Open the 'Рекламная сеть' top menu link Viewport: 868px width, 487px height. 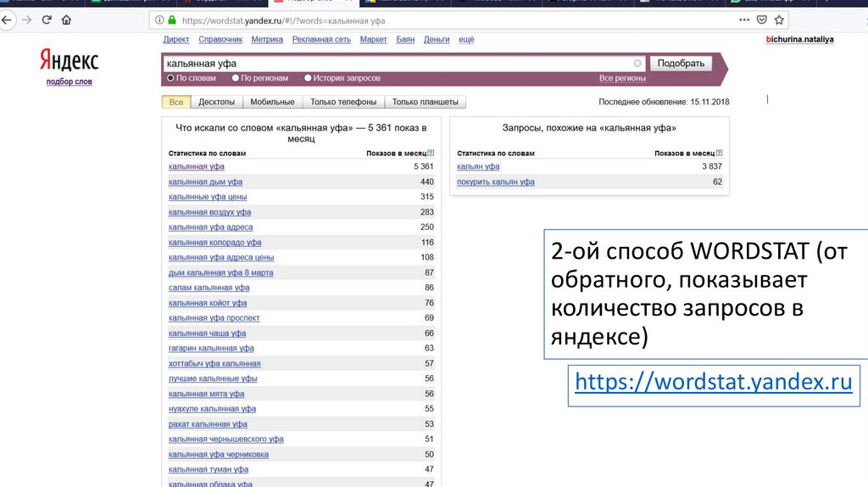point(321,39)
